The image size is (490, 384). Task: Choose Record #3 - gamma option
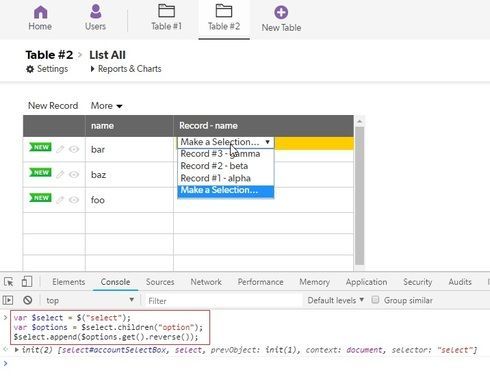tap(226, 154)
